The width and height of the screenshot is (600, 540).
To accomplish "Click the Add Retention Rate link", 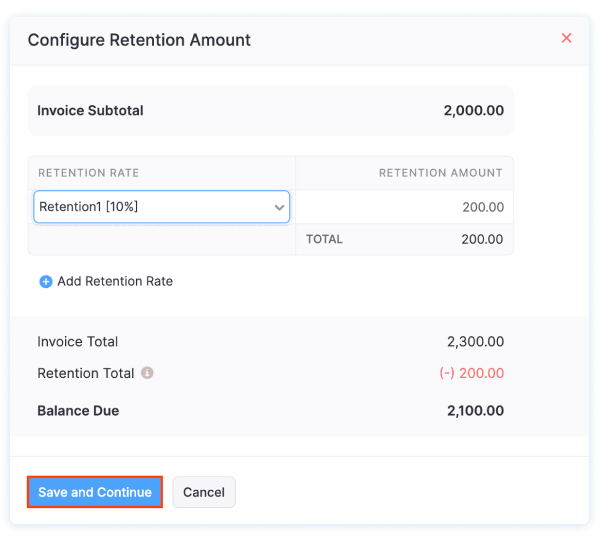I will (114, 282).
